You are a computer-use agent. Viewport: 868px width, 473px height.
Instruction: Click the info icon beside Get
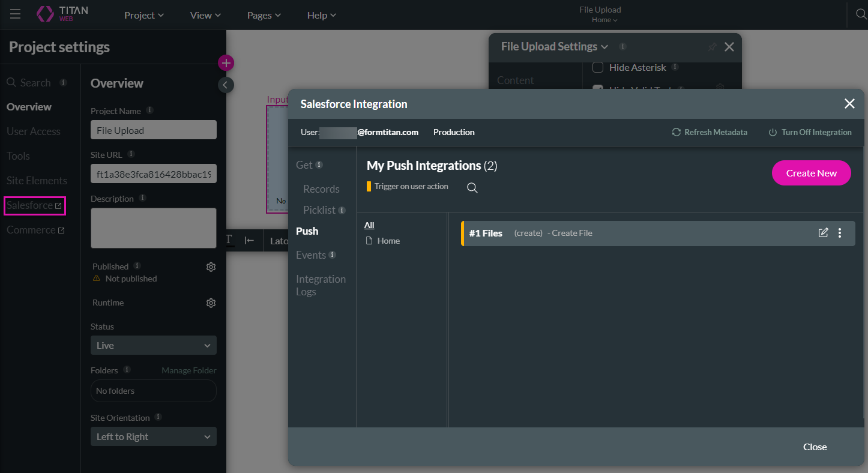pyautogui.click(x=319, y=164)
